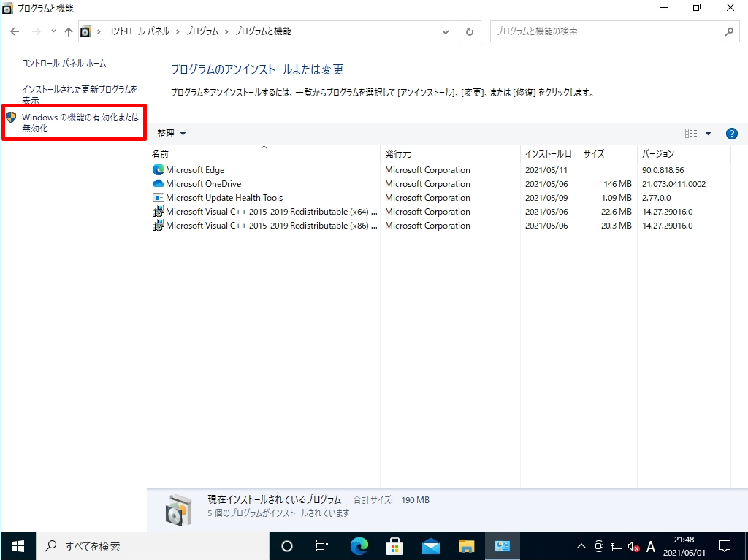Click the Forward navigation arrow
Image resolution: width=748 pixels, height=560 pixels.
click(37, 31)
